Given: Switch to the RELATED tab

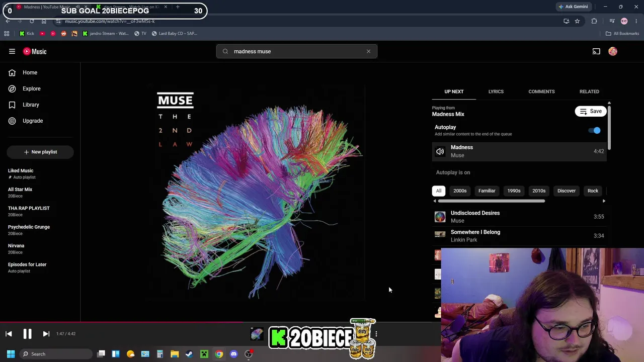Looking at the screenshot, I should pos(589,92).
